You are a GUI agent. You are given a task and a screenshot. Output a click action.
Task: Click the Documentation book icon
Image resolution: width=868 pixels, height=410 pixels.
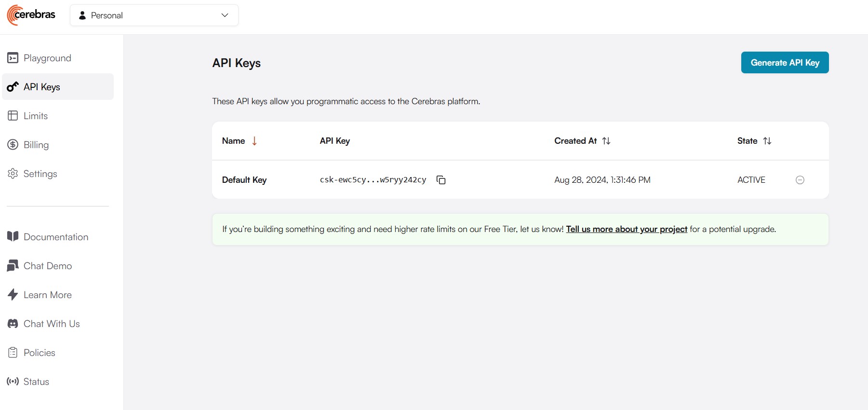click(13, 236)
